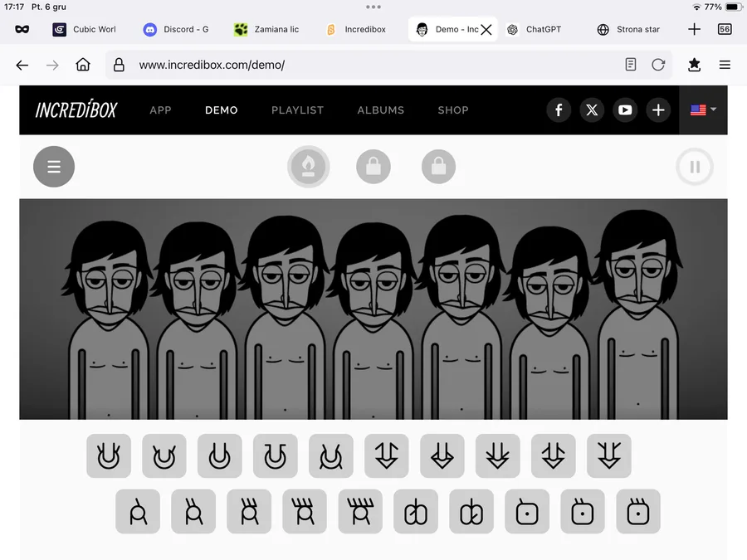Select the fourth (middle) character
Viewport: 747px width, 560px height.
point(373,320)
